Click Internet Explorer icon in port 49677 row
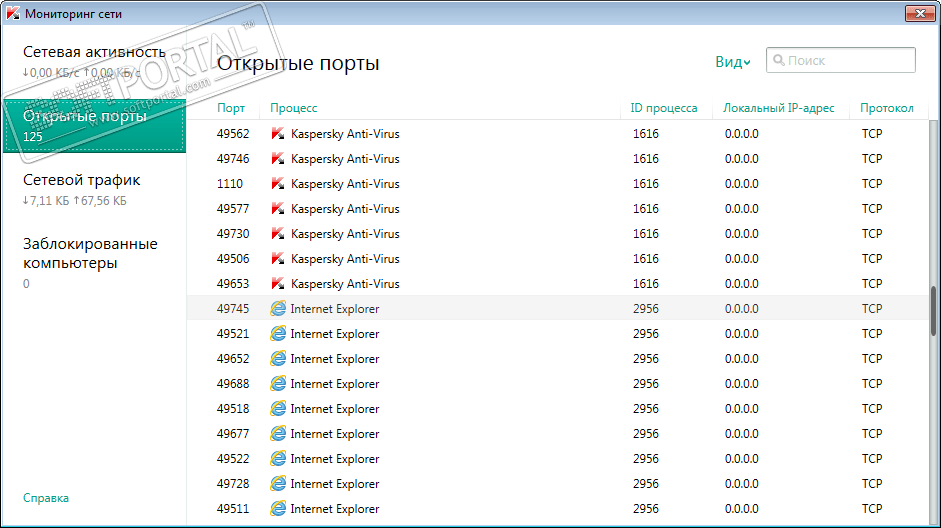 278,434
